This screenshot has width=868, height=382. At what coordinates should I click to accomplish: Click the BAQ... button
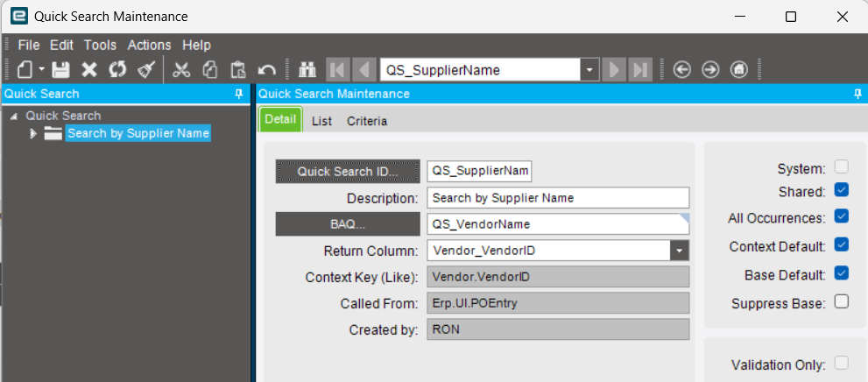(x=348, y=224)
